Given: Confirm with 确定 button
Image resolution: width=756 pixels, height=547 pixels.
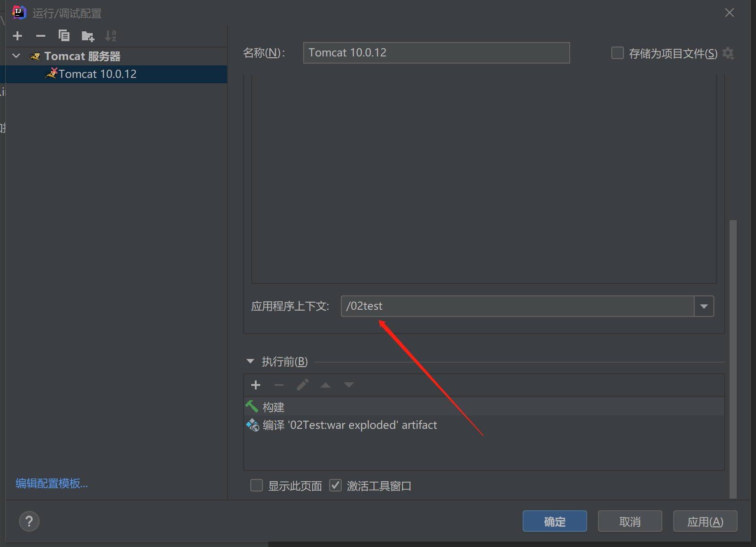Looking at the screenshot, I should click(554, 521).
